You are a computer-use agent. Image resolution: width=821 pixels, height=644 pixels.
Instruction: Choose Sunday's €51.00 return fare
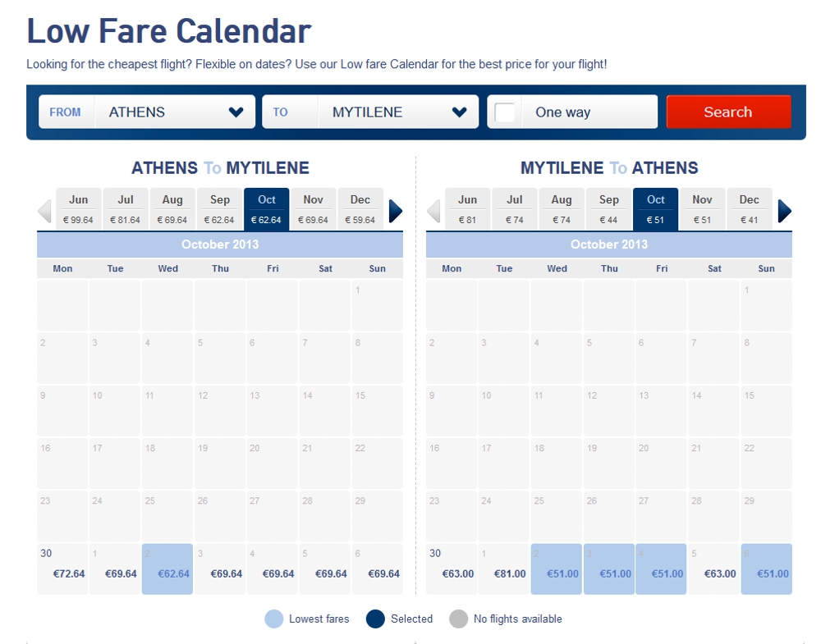pos(767,569)
